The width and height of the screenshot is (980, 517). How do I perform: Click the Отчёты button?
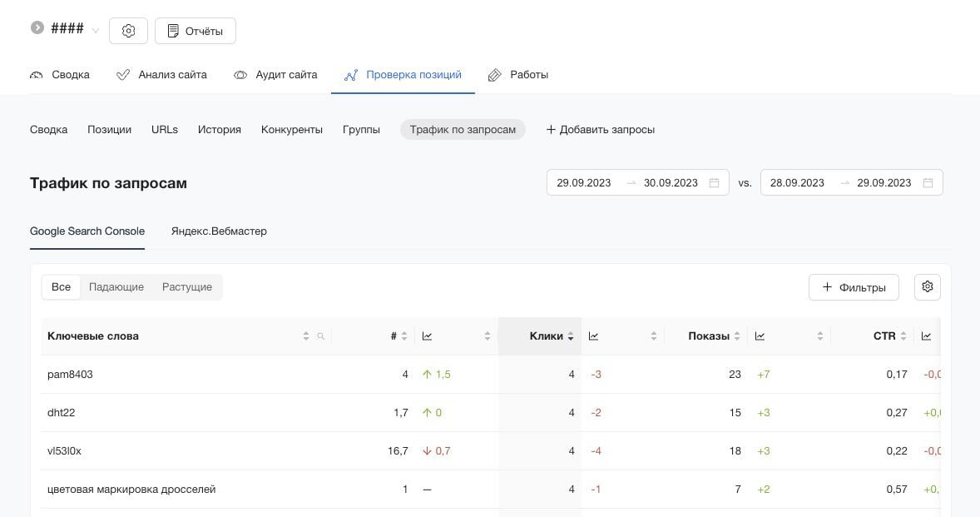[196, 31]
